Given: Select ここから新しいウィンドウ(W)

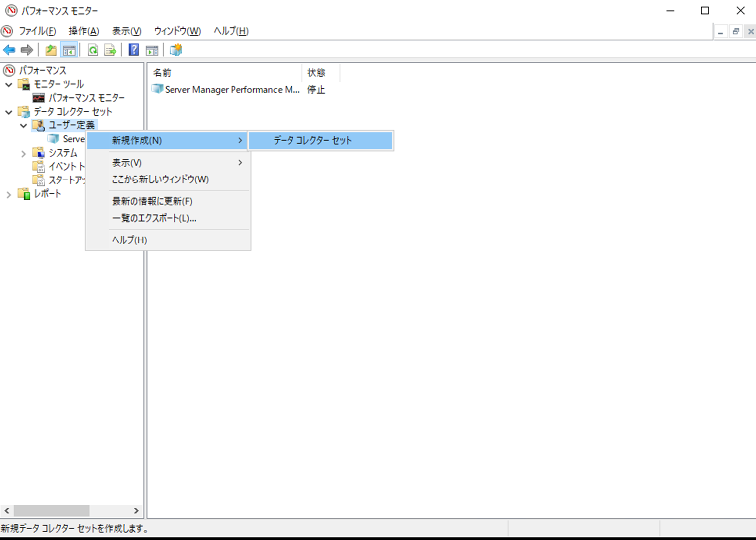Looking at the screenshot, I should 168,179.
